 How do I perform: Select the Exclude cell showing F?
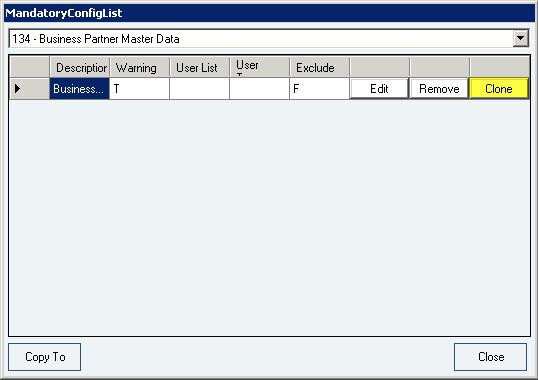click(319, 89)
